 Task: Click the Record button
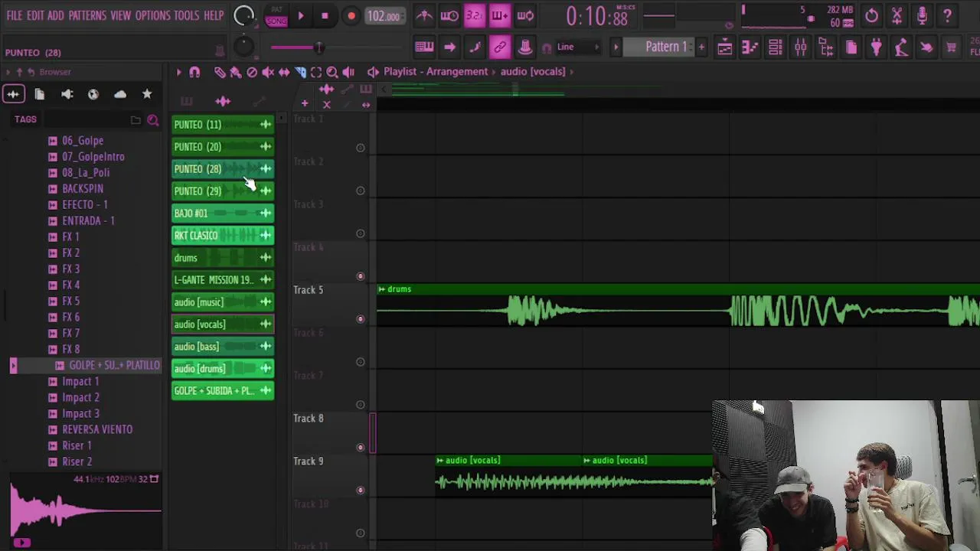(351, 15)
